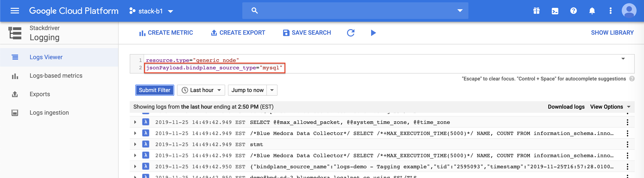
Task: Open three-dot menu of second Blue Medora entry
Action: [627, 156]
